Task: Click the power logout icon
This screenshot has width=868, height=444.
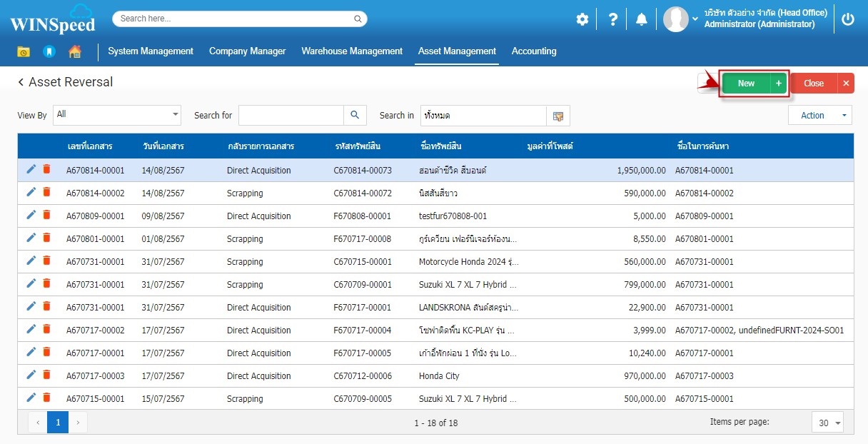Action: 848,19
